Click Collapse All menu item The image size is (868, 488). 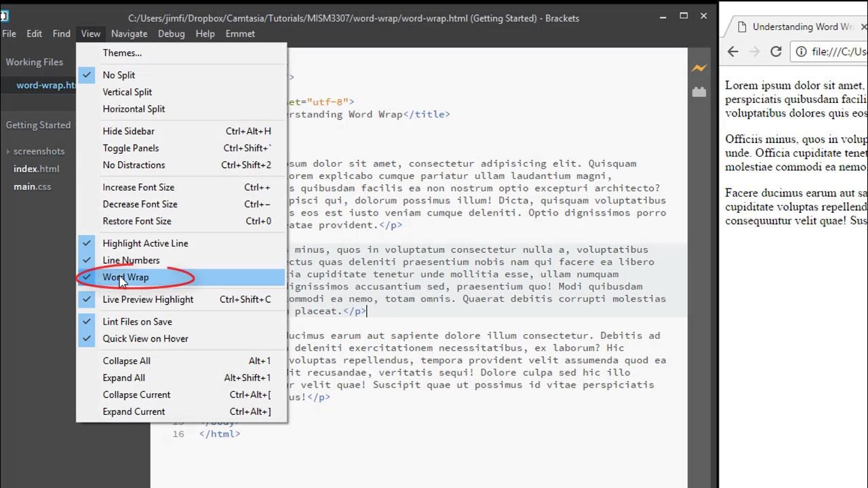[x=181, y=361]
